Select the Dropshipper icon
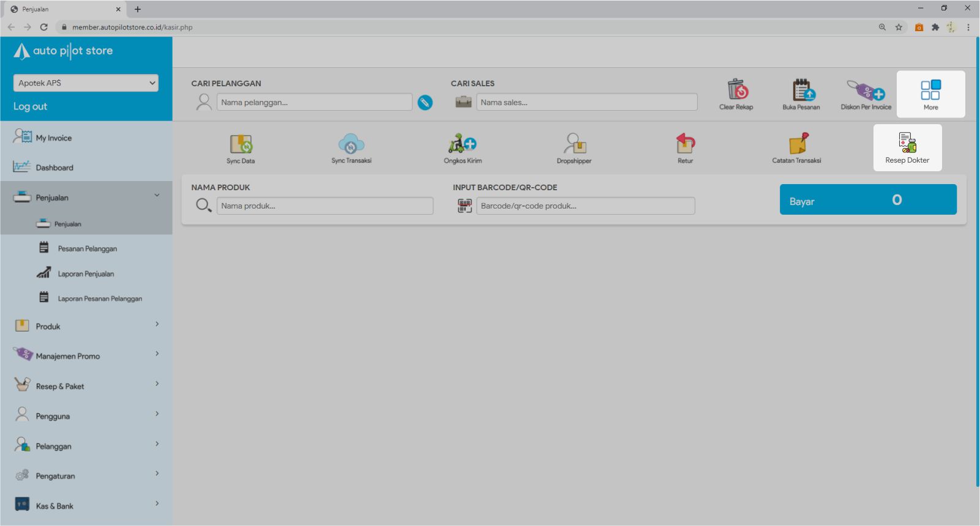 tap(574, 144)
